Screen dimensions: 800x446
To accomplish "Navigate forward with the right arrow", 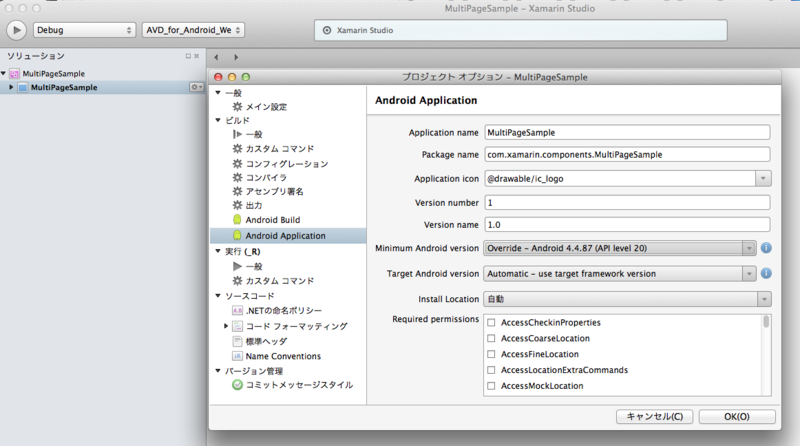I will (x=236, y=57).
